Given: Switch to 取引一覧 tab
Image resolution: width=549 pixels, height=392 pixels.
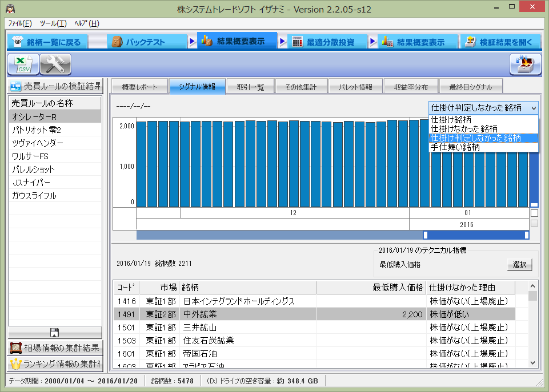Looking at the screenshot, I should point(250,87).
